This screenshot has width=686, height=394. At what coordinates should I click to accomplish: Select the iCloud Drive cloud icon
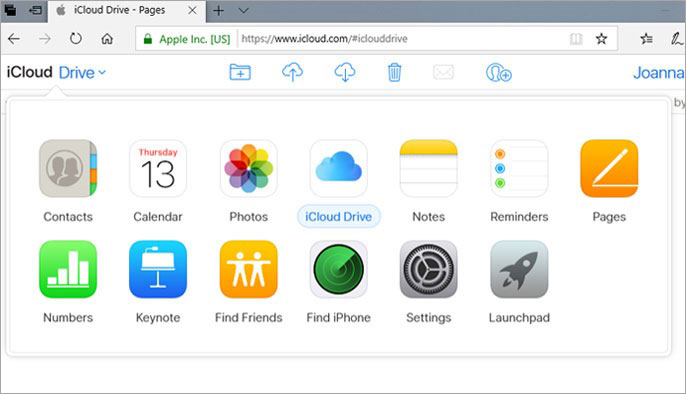pyautogui.click(x=339, y=168)
